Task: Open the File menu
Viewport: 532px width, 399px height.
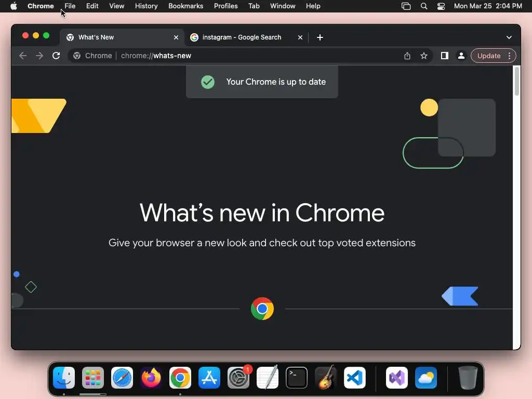Action: [x=70, y=6]
